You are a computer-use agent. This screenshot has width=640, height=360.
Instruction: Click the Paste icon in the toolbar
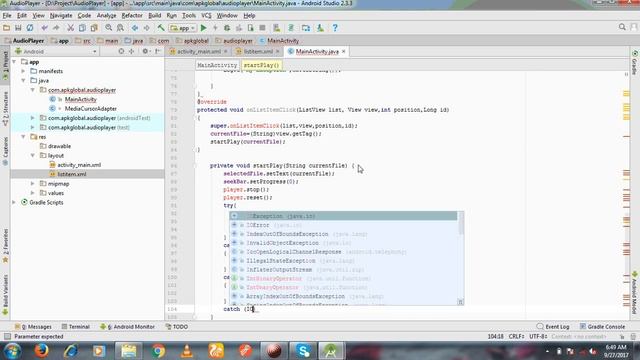[94, 28]
